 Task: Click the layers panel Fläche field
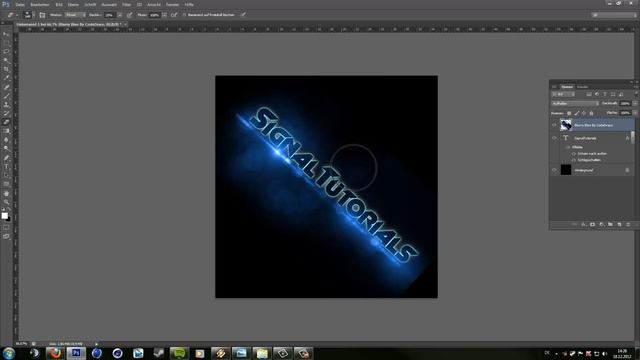coord(625,113)
